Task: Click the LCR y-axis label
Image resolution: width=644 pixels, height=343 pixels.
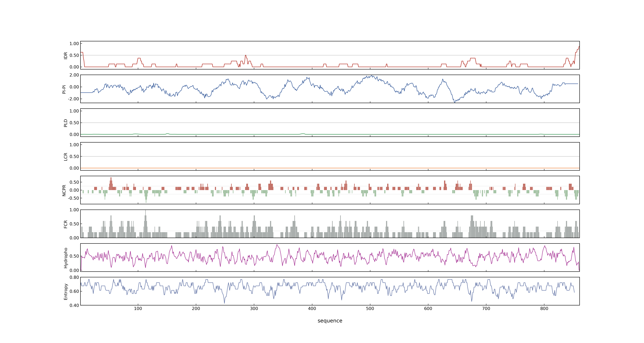Action: point(66,157)
